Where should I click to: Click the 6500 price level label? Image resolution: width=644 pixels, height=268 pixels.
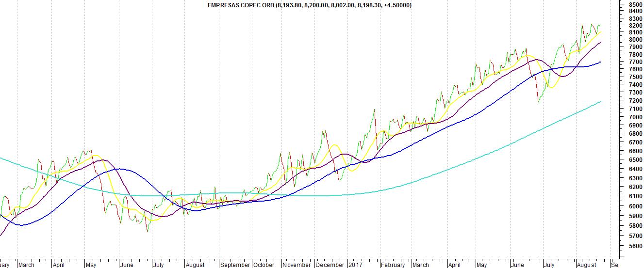pyautogui.click(x=636, y=160)
